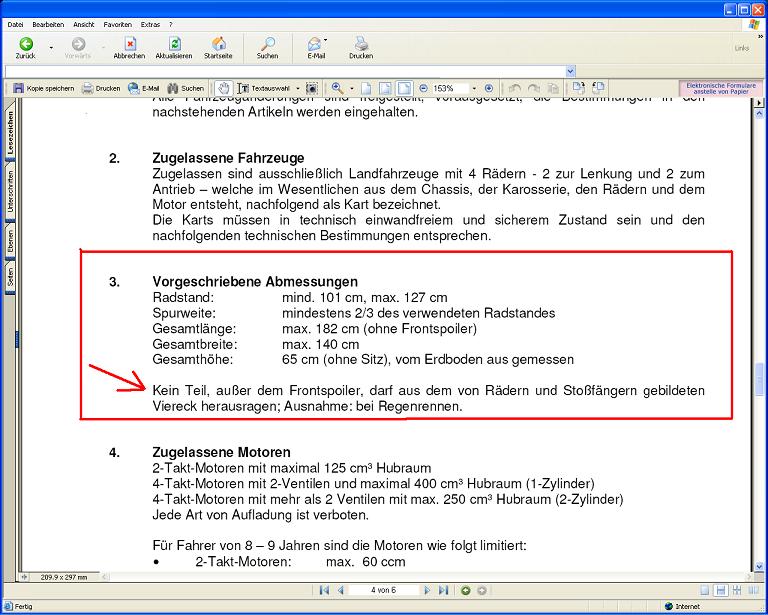Open the Ansicht menu
Viewport: 768px width, 615px height.
(84, 24)
